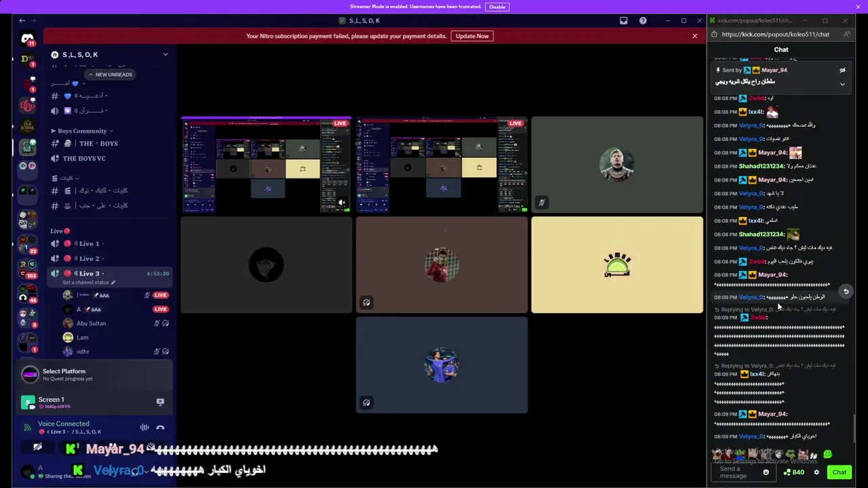Image resolution: width=868 pixels, height=488 pixels.
Task: Open the server with 103 badge
Action: tap(27, 269)
